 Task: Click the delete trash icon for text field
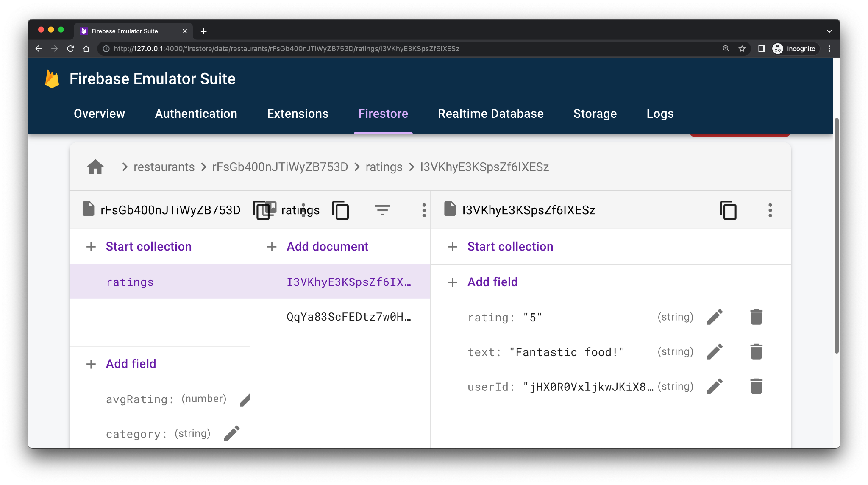(755, 351)
